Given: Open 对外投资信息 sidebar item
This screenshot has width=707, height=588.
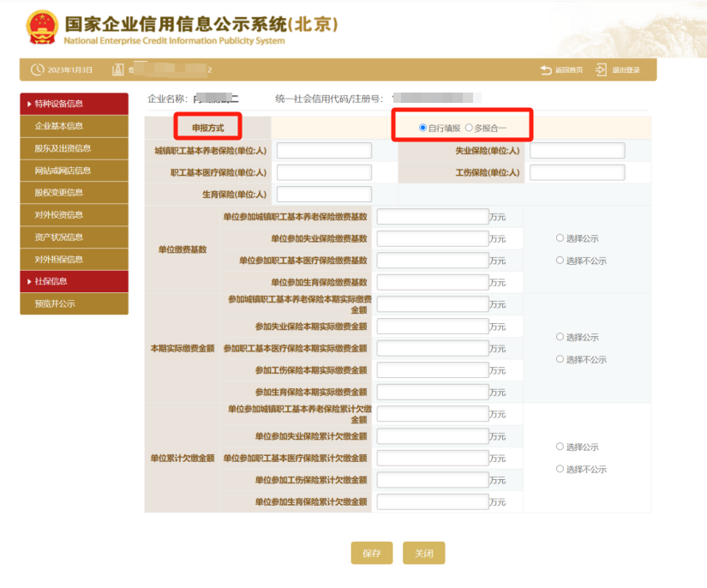Looking at the screenshot, I should tap(74, 215).
